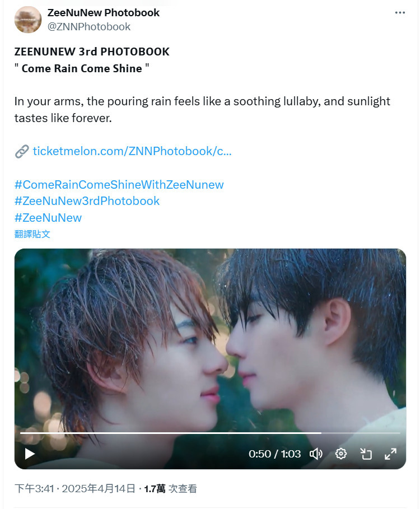This screenshot has width=420, height=509.
Task: Click the post timestamp 下午3:41
Action: pyautogui.click(x=34, y=488)
